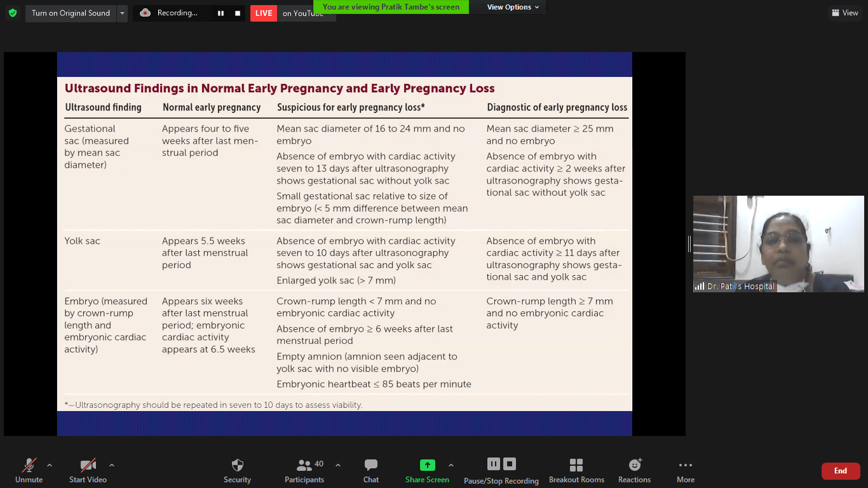868x488 pixels.
Task: Open the Chat panel
Action: 371,471
